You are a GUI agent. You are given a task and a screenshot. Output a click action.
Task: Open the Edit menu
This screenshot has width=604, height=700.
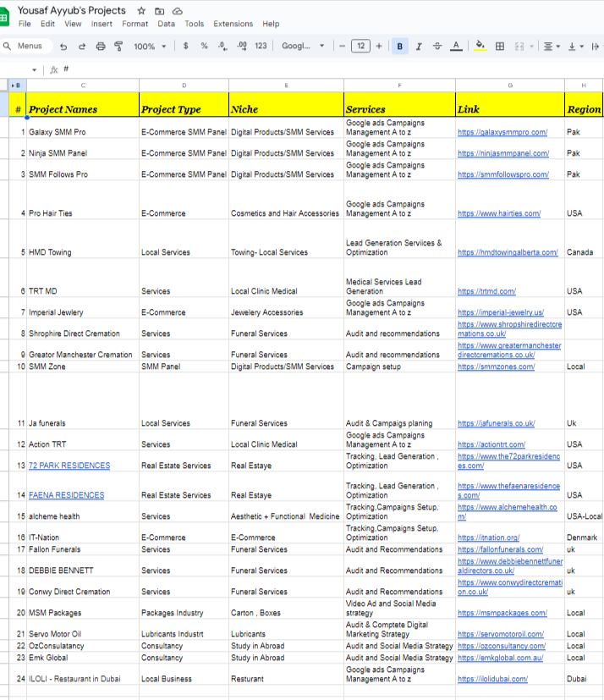[x=47, y=24]
